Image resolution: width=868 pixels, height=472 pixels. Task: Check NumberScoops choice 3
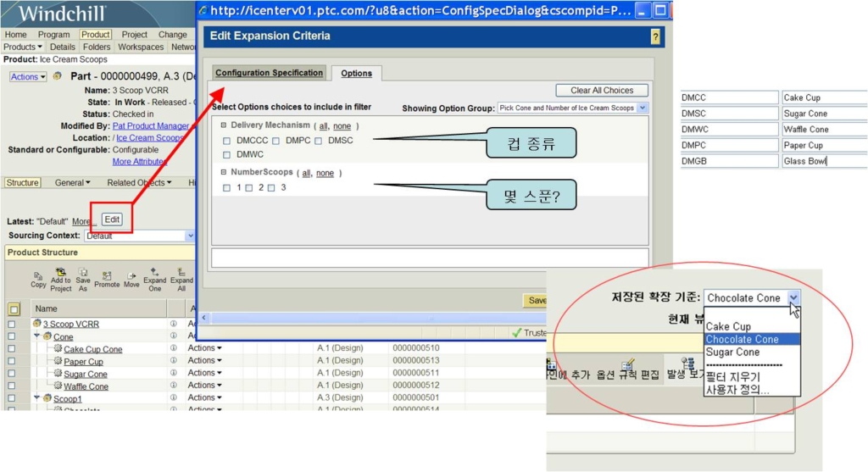click(271, 188)
